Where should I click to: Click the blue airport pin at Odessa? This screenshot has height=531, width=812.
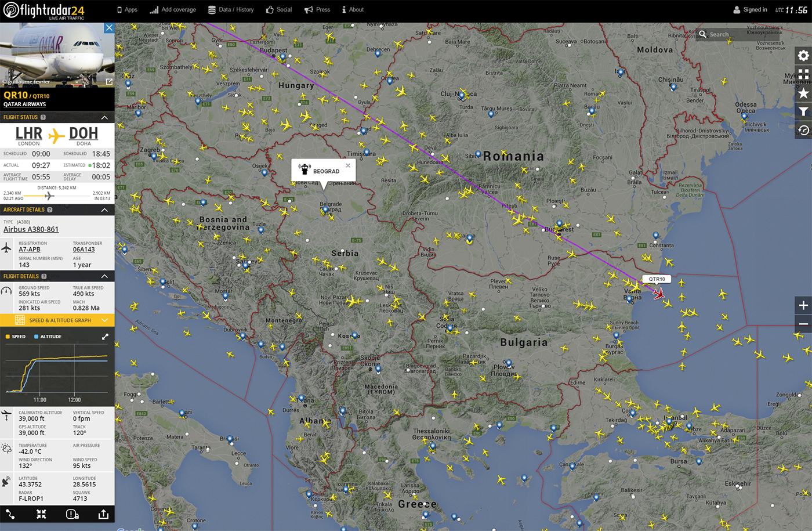(x=744, y=117)
